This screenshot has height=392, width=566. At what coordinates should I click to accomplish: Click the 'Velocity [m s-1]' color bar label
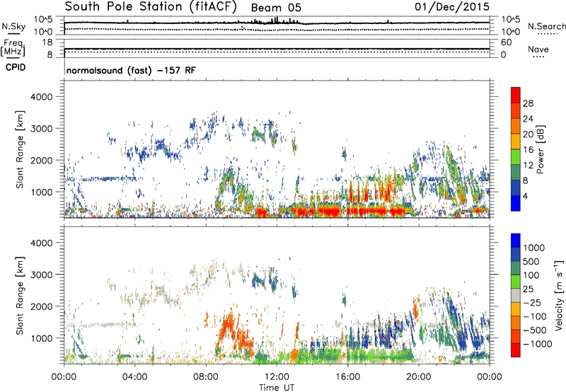tap(559, 296)
